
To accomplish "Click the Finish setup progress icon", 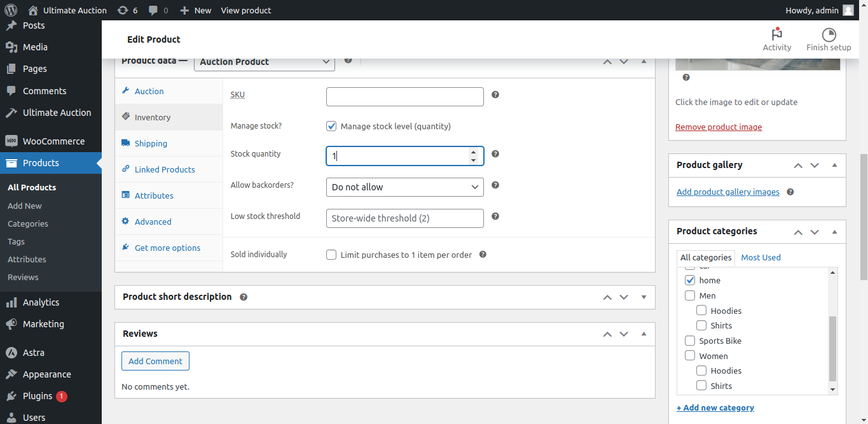I will click(829, 39).
